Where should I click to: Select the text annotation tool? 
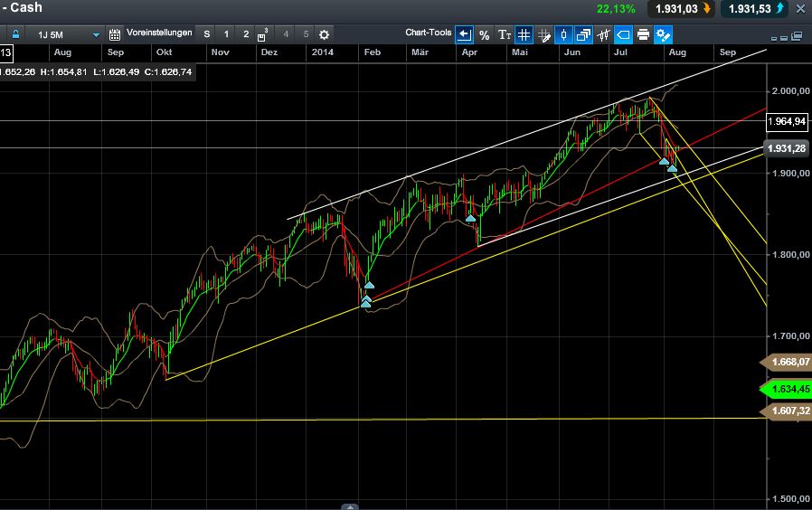504,34
